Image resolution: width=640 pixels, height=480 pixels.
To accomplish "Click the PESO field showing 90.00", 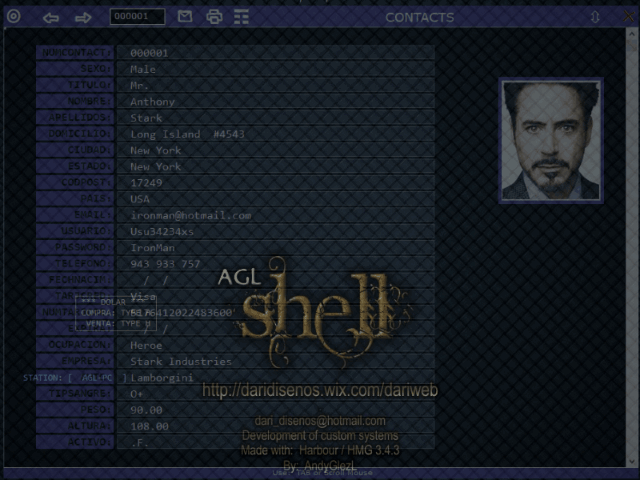I will pos(276,410).
